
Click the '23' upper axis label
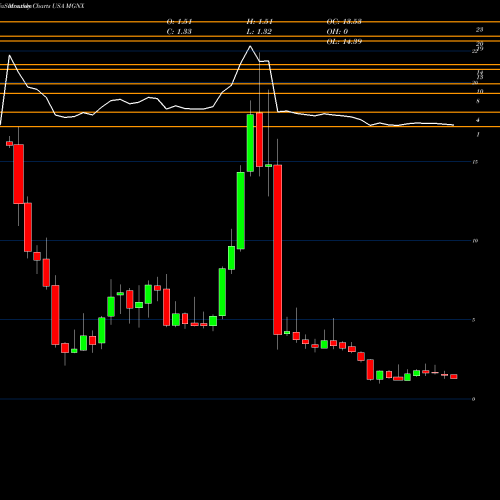point(479,30)
